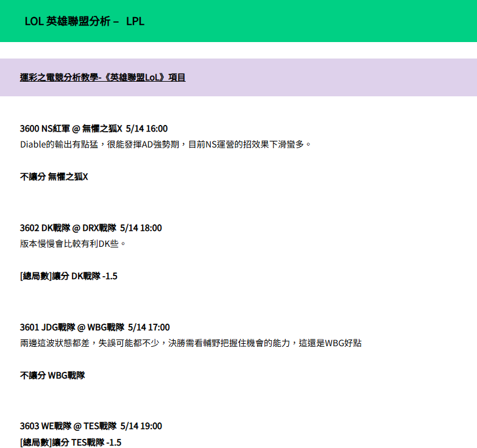Select the 3600 NS紅軍 @ 無懼之狐X match heading
The image size is (477, 448).
point(94,129)
